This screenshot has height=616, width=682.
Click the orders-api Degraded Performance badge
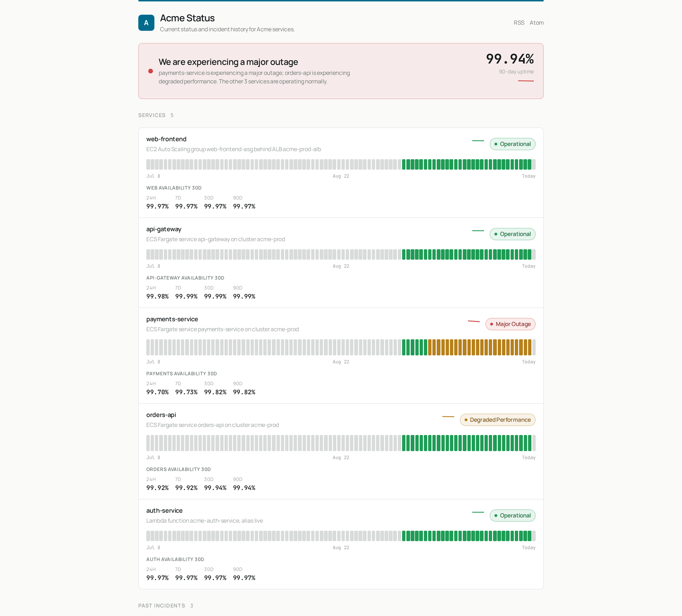point(497,420)
